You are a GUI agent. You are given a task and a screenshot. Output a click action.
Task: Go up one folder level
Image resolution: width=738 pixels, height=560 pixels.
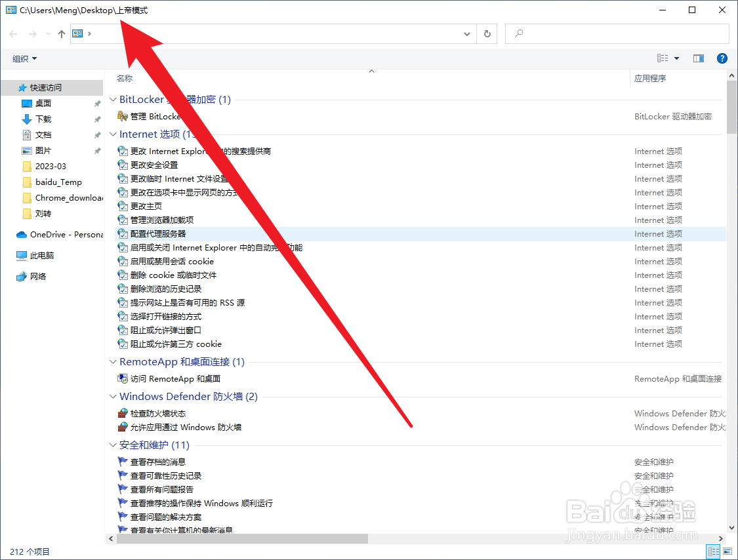coord(61,34)
